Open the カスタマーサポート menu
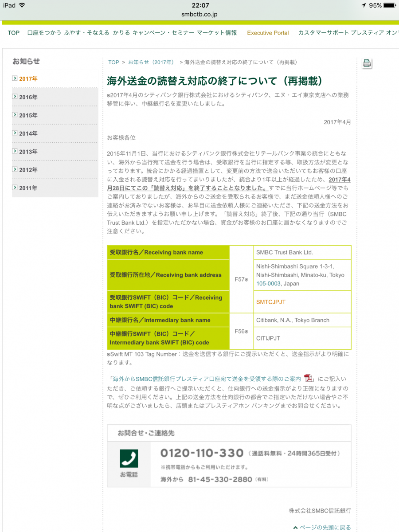 click(323, 33)
